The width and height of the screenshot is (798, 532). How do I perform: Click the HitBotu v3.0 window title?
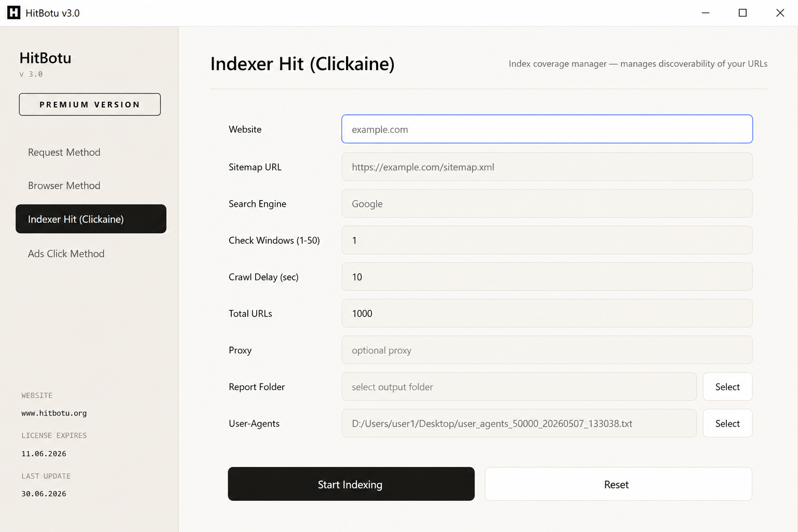[x=52, y=13]
